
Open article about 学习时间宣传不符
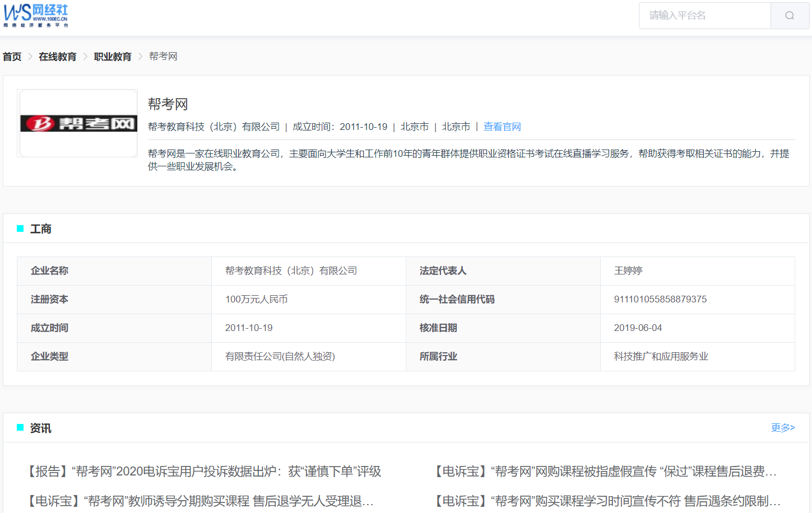point(606,501)
